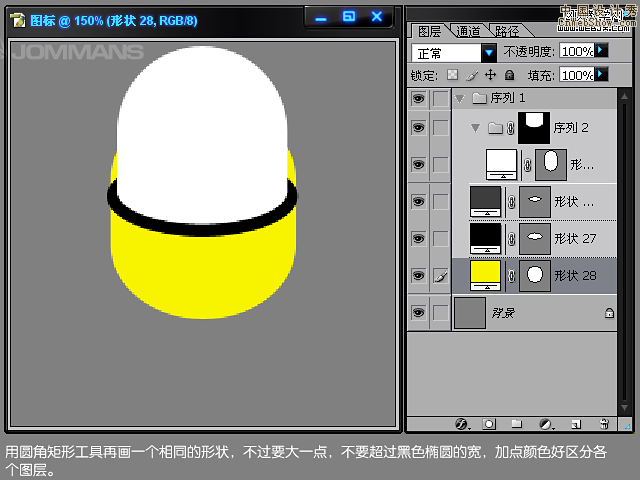This screenshot has height=480, width=640.
Task: Select the 形状 27 layer name
Action: (575, 238)
